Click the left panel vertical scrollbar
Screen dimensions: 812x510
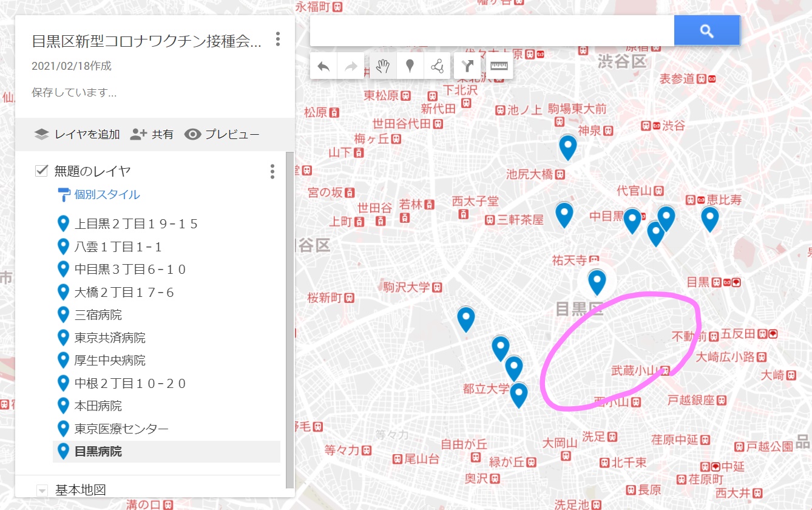289,319
